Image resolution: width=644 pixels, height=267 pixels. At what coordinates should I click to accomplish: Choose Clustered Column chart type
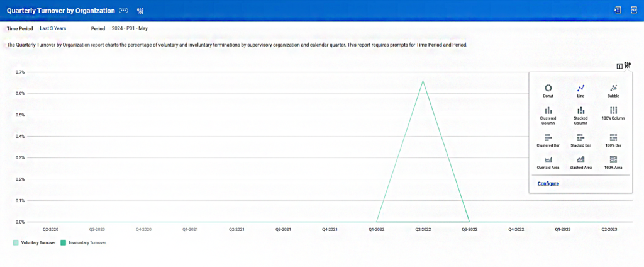[x=548, y=116]
